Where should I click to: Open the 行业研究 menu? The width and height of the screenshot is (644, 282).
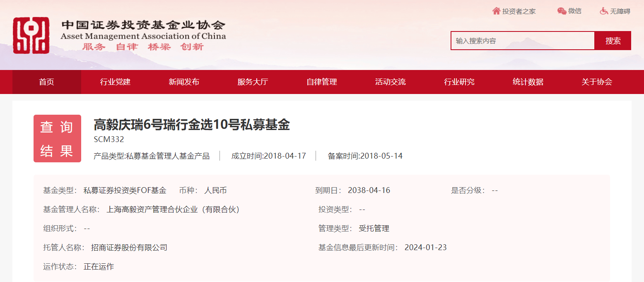click(x=458, y=82)
